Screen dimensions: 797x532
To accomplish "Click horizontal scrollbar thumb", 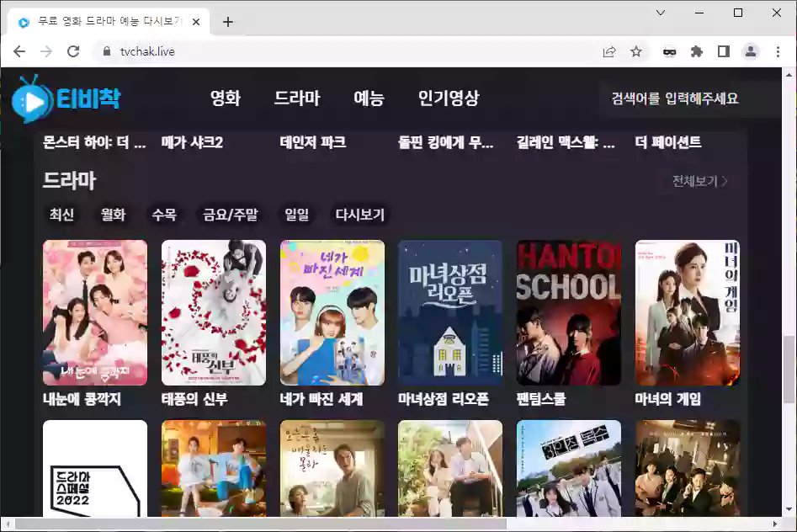I will coord(260,524).
